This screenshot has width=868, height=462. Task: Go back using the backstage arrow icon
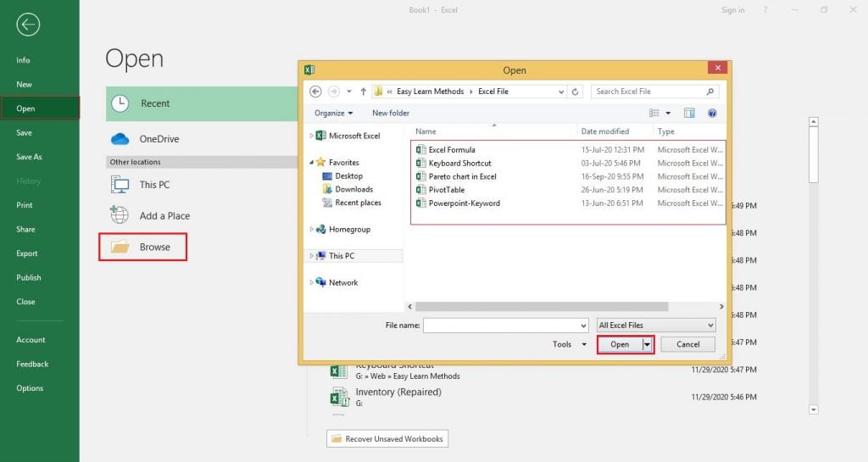click(x=28, y=25)
